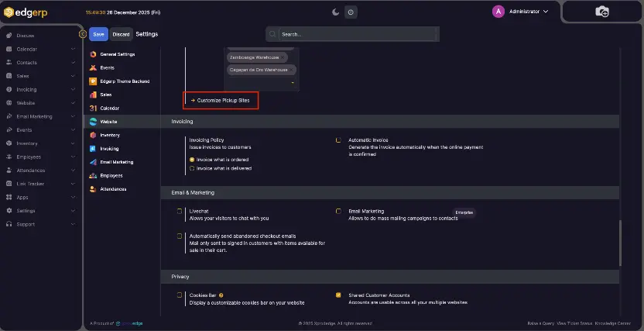This screenshot has width=644, height=331.
Task: Uncheck the Shared Customer Accounts checkbox
Action: (338, 295)
